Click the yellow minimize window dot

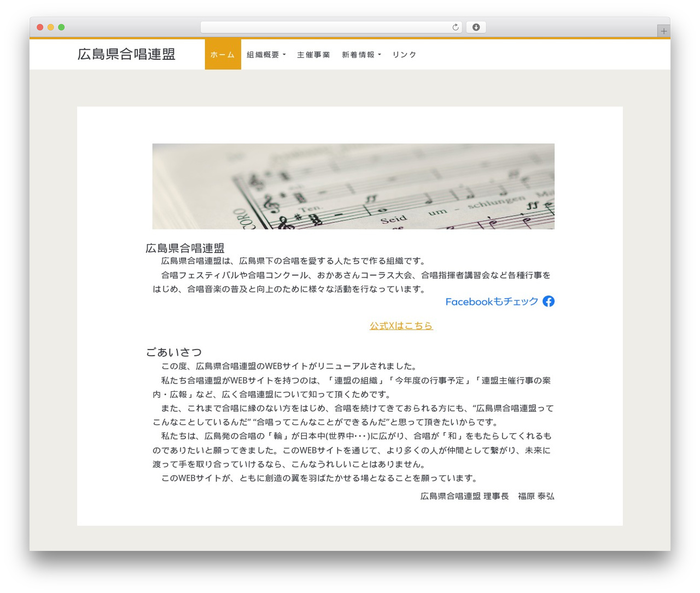pyautogui.click(x=50, y=27)
